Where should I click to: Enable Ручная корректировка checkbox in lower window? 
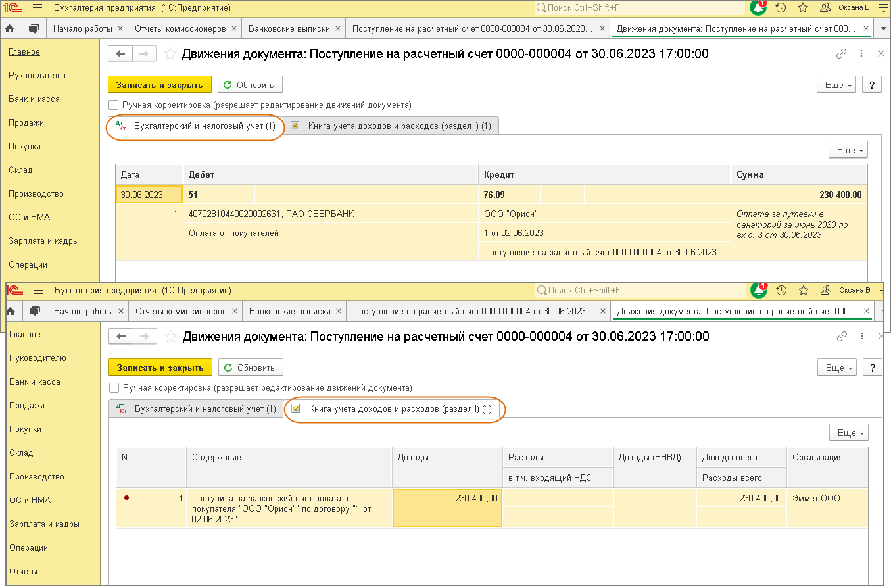point(114,388)
